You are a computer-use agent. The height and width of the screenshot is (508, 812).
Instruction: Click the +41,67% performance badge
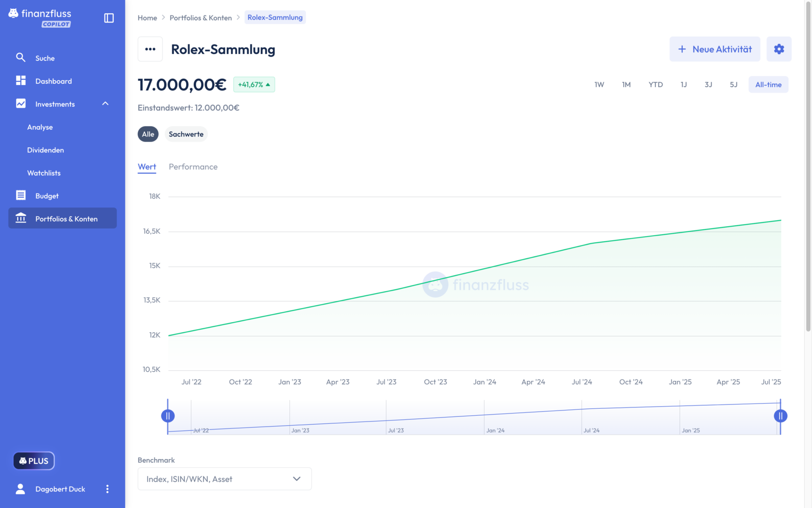[254, 85]
